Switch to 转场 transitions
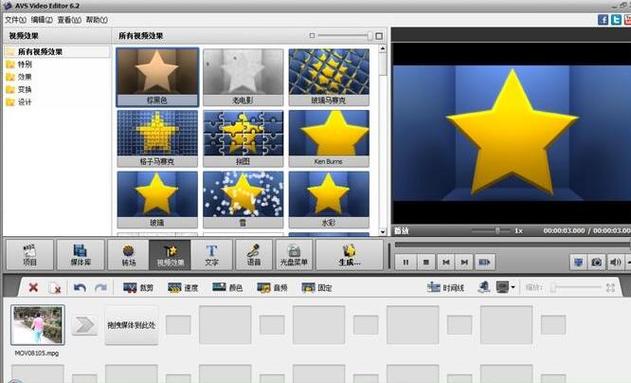The width and height of the screenshot is (631, 383). (128, 255)
